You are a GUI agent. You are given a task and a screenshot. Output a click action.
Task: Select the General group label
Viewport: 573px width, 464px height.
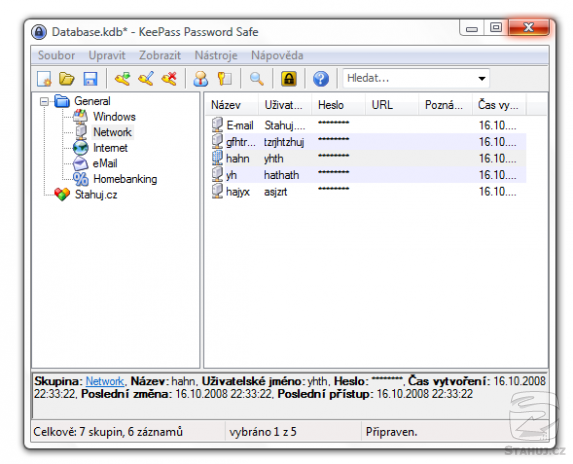pyautogui.click(x=92, y=101)
